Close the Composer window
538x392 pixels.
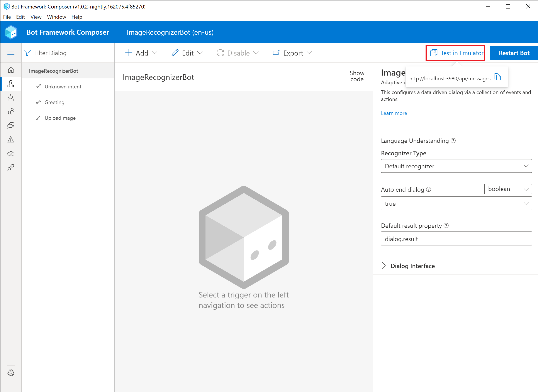[528, 6]
